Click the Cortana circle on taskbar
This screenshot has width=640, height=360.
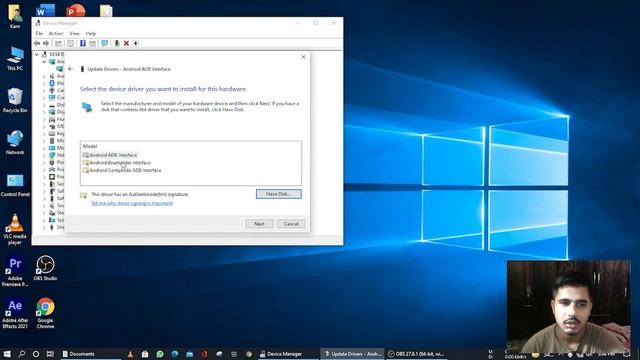(x=36, y=354)
